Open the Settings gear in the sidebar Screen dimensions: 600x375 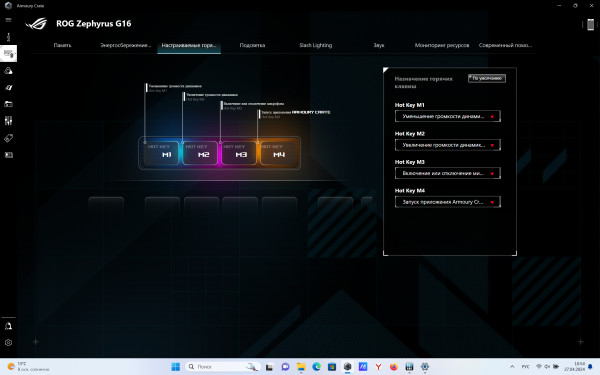(8, 342)
